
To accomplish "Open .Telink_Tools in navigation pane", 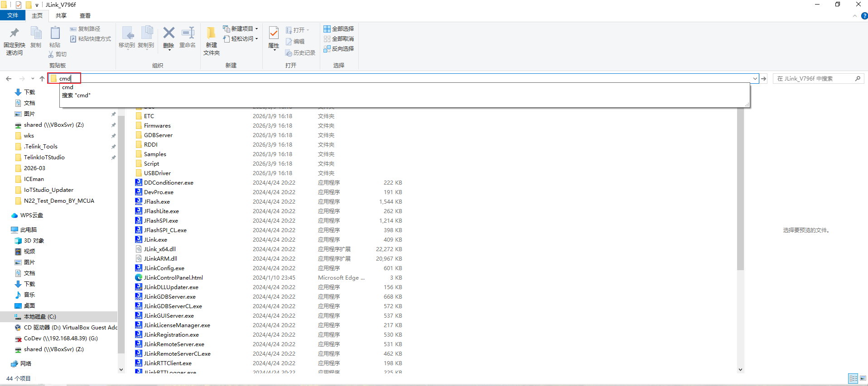I will click(x=41, y=147).
